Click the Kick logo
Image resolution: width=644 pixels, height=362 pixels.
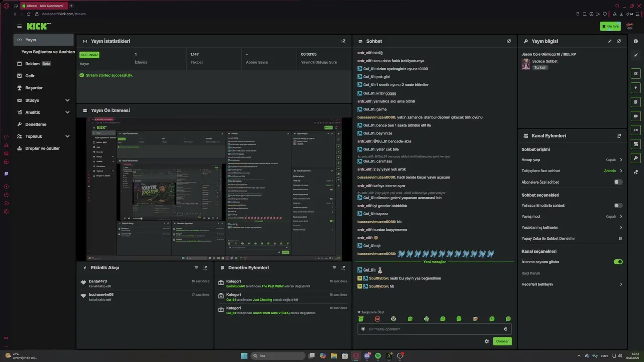pyautogui.click(x=39, y=26)
